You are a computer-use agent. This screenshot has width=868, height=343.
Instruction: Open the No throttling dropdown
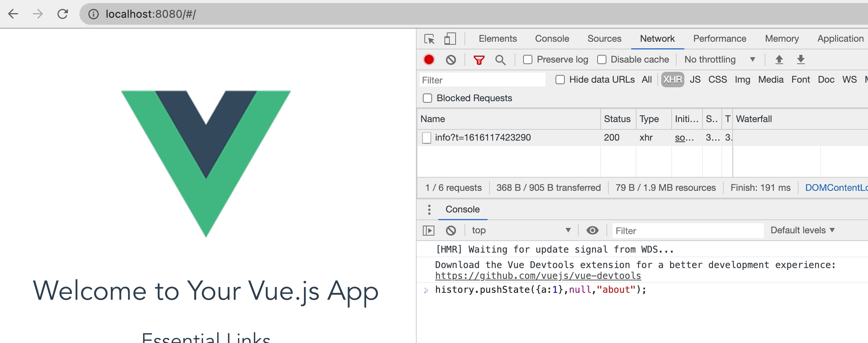point(719,59)
